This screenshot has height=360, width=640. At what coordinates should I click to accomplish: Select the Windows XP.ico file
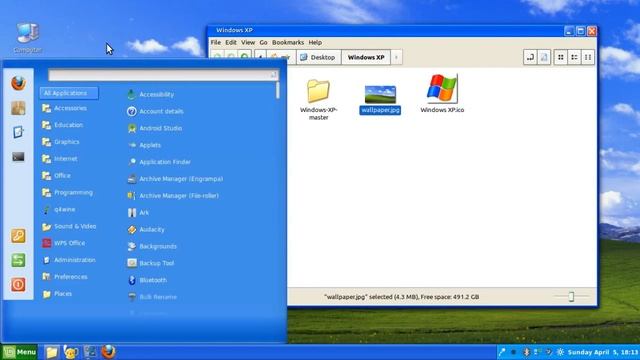[442, 94]
